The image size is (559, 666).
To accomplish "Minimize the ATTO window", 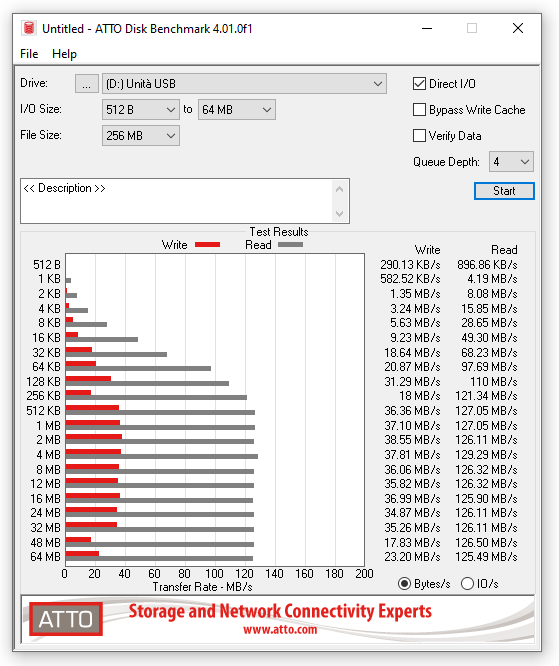I will coord(427,28).
